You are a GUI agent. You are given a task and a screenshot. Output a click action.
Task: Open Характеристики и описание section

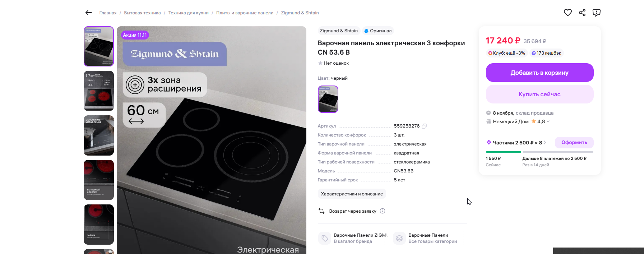click(352, 194)
